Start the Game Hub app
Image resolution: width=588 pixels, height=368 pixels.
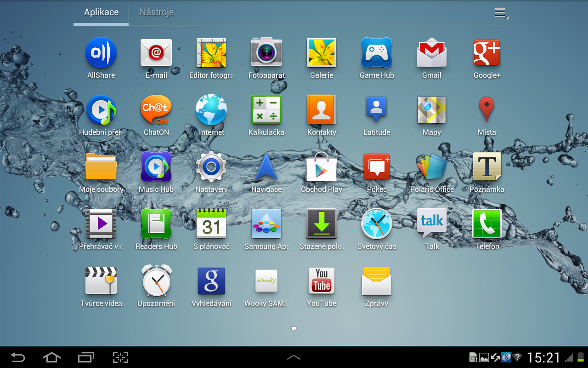pos(377,52)
